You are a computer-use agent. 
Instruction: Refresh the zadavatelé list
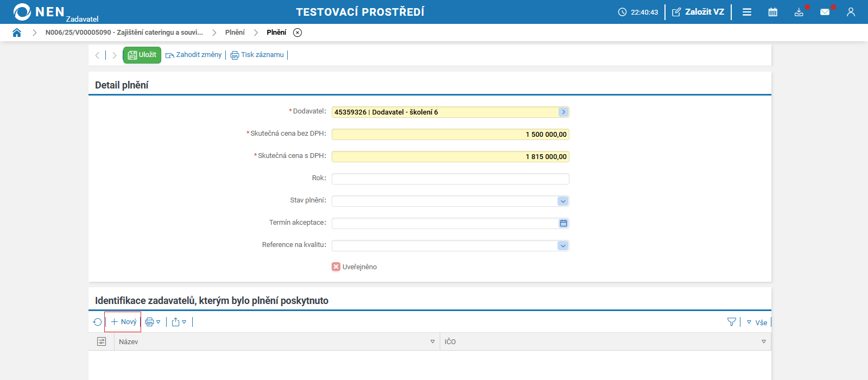tap(98, 322)
